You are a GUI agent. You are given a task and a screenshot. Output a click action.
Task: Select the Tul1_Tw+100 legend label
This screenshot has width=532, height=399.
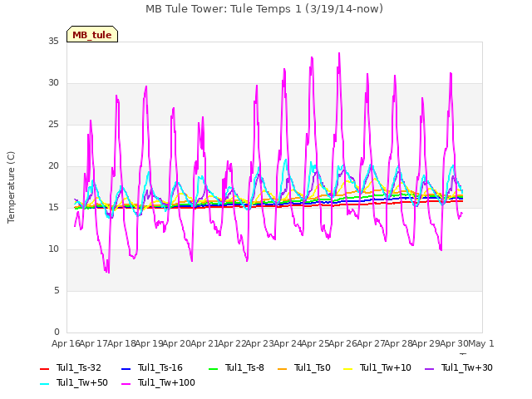click(166, 382)
